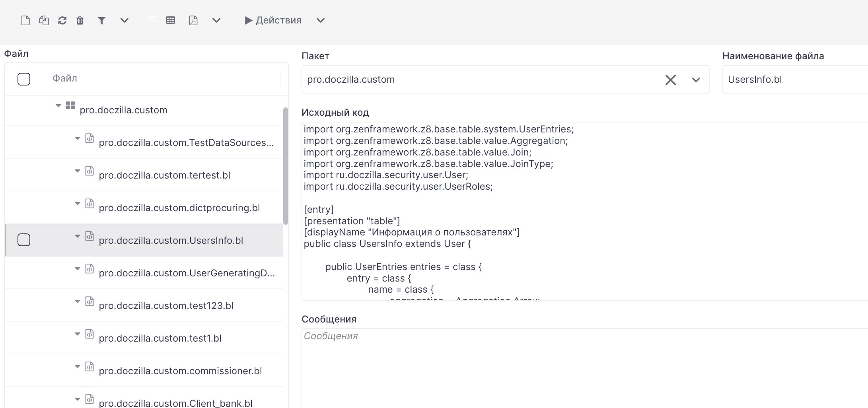Open the dropdown arrow beside Действия
This screenshot has width=868, height=408.
coord(321,20)
